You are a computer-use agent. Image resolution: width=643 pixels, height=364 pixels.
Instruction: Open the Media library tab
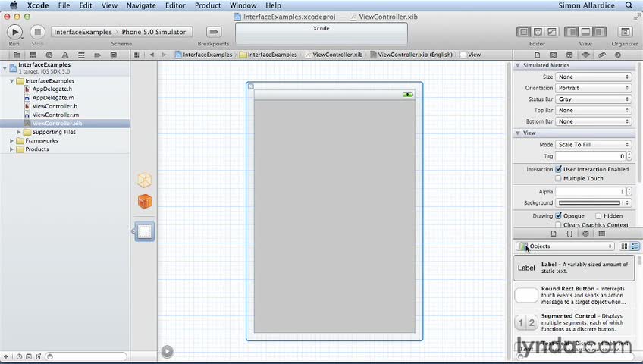pos(601,234)
